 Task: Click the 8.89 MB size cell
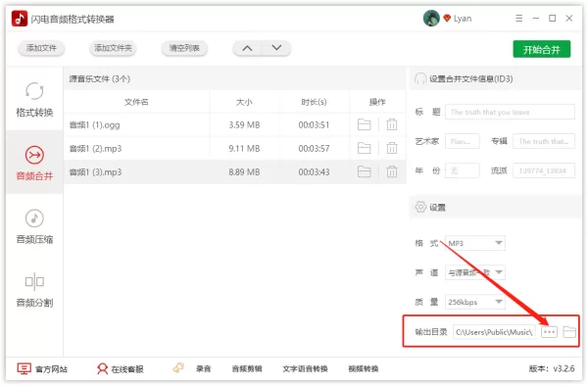244,172
